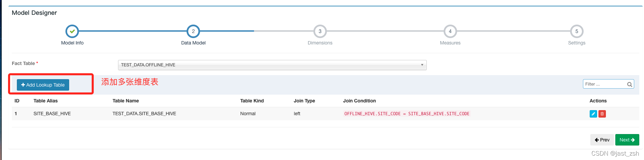Click the filter search magnifier icon
The image size is (644, 160).
click(629, 84)
